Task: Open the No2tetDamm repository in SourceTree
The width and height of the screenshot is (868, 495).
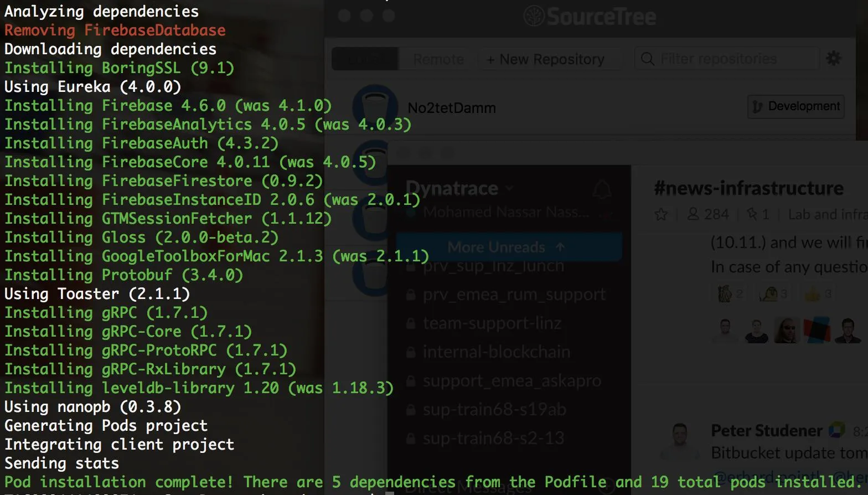Action: (452, 108)
